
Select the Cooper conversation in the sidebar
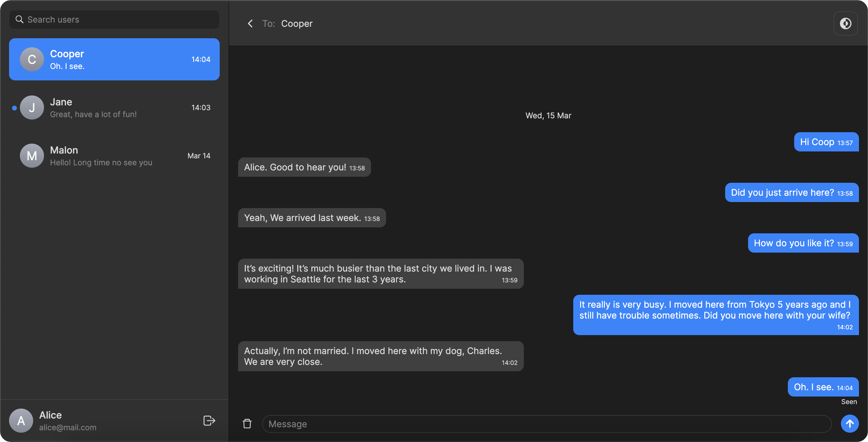[114, 59]
